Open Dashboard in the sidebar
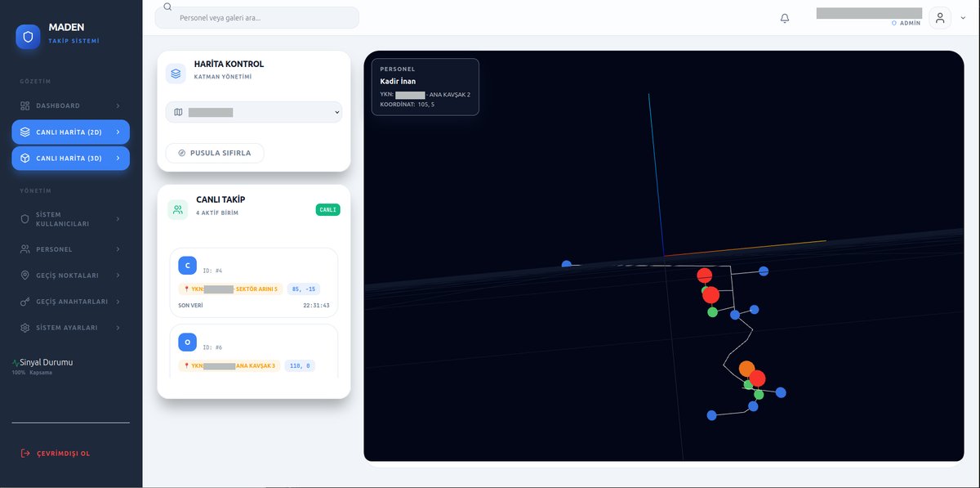 [x=70, y=105]
